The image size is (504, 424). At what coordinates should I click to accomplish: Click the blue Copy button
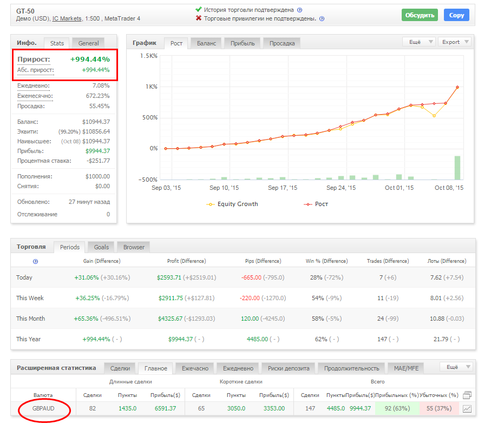(456, 15)
